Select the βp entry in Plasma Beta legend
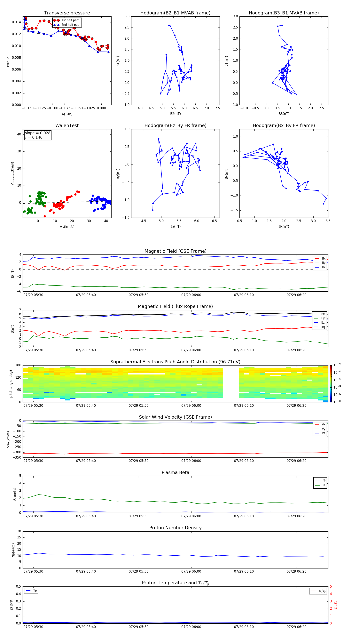The image size is (351, 644). point(320,480)
